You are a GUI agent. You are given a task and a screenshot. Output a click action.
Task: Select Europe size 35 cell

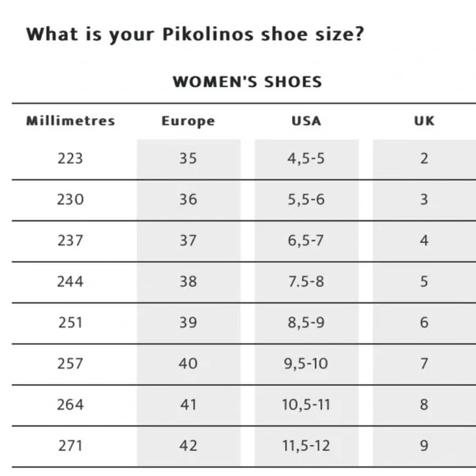(189, 158)
